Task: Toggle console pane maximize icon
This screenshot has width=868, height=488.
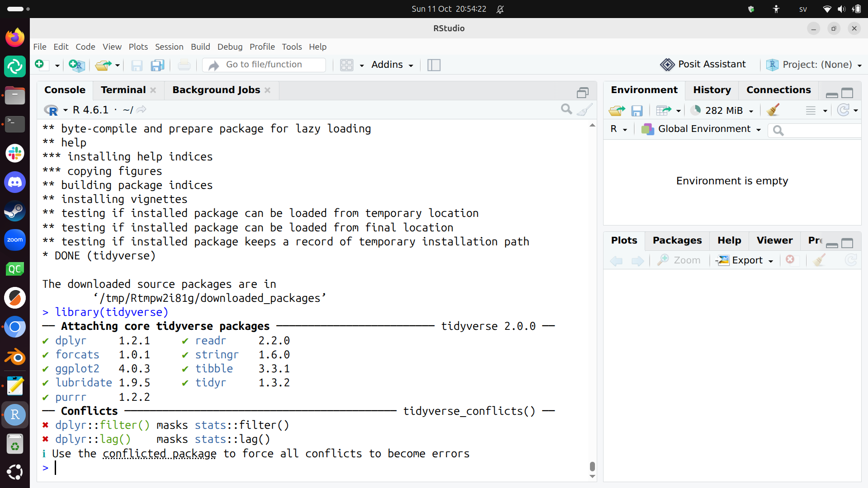Action: click(583, 93)
